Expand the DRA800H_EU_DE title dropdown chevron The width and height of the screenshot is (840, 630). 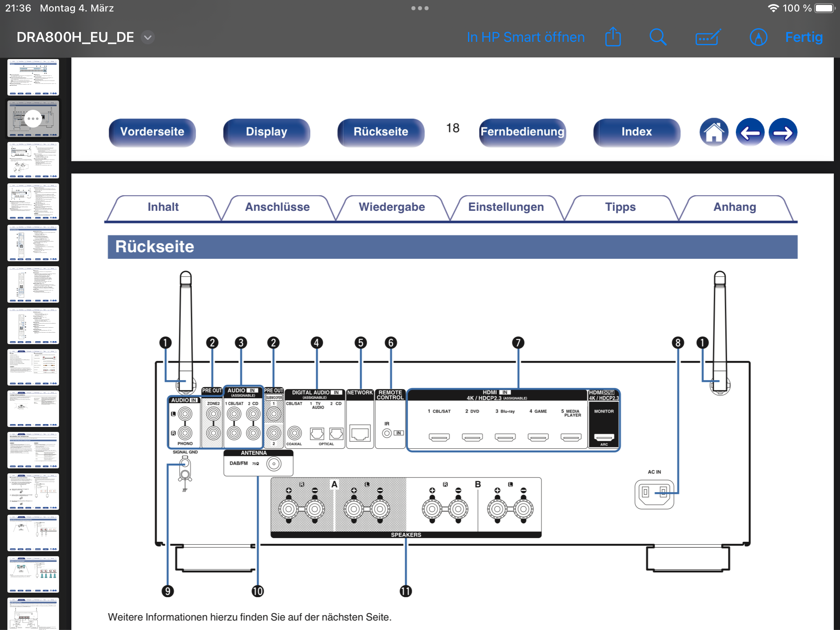[148, 37]
